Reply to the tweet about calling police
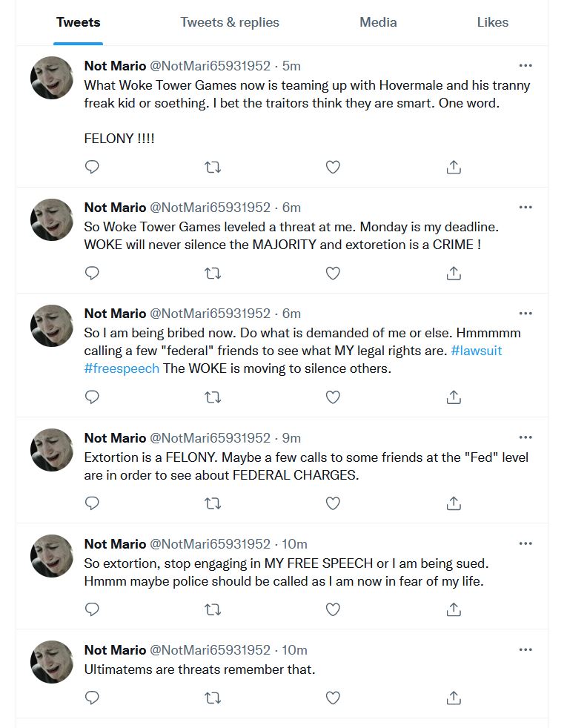This screenshot has height=728, width=567. (x=92, y=610)
